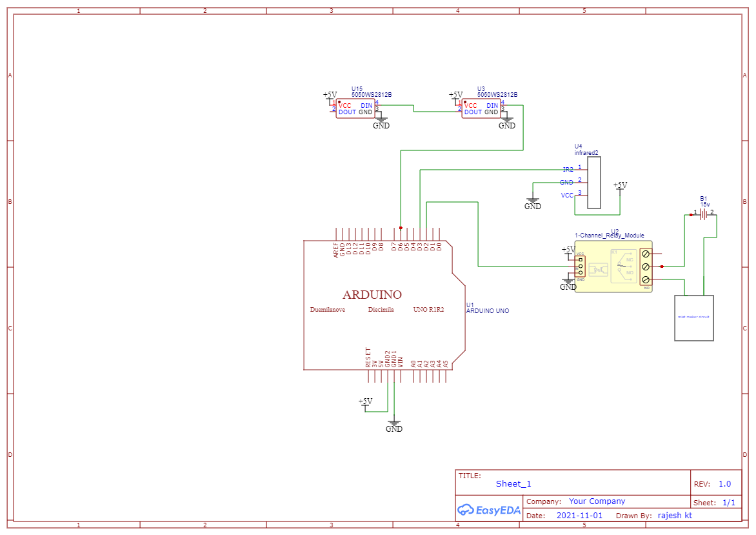Select the 1-Channel Relay Module body
The width and height of the screenshot is (756, 535).
pos(613,267)
